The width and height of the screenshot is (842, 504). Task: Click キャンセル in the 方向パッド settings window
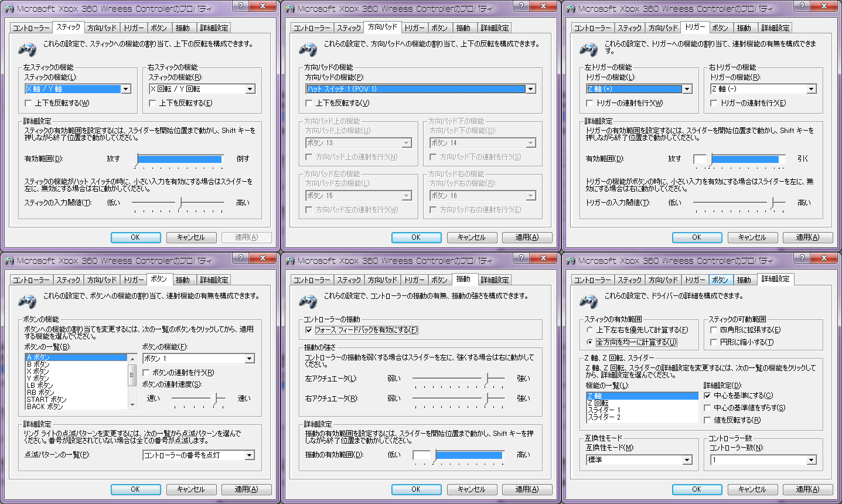(x=472, y=237)
